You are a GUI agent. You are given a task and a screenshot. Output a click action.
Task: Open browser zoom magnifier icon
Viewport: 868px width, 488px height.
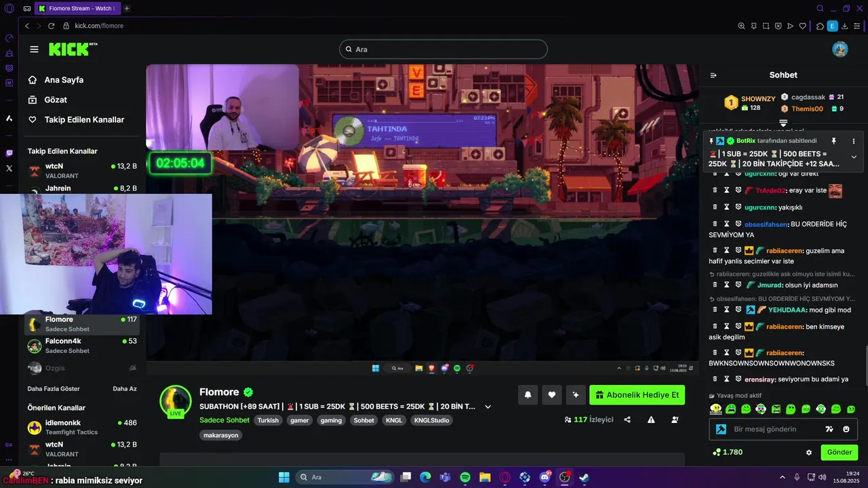741,26
